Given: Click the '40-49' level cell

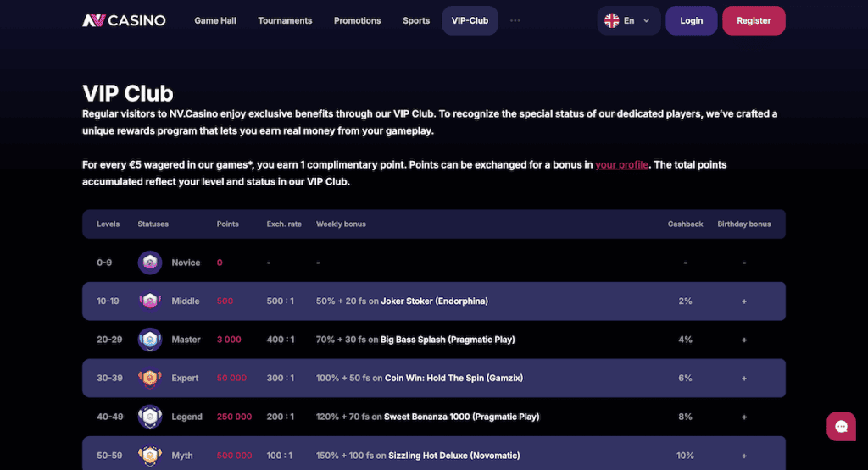Looking at the screenshot, I should point(109,417).
